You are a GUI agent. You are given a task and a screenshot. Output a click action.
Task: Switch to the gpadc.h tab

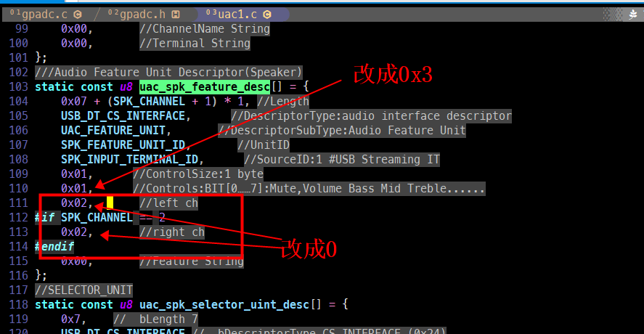144,15
